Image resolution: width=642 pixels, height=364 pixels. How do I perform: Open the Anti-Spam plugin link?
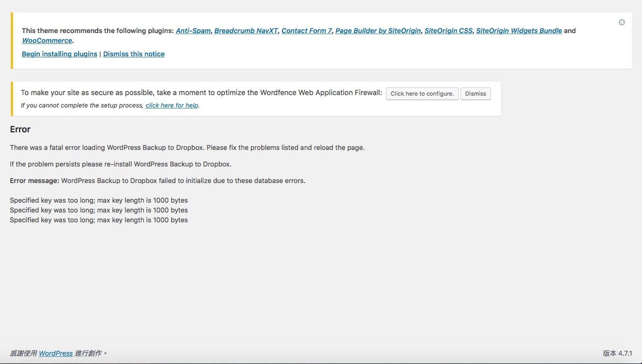point(193,31)
